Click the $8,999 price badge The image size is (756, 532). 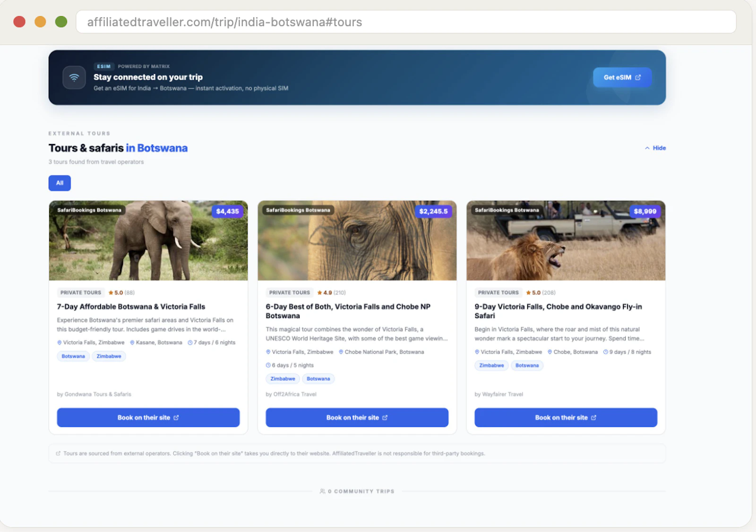[x=645, y=211]
